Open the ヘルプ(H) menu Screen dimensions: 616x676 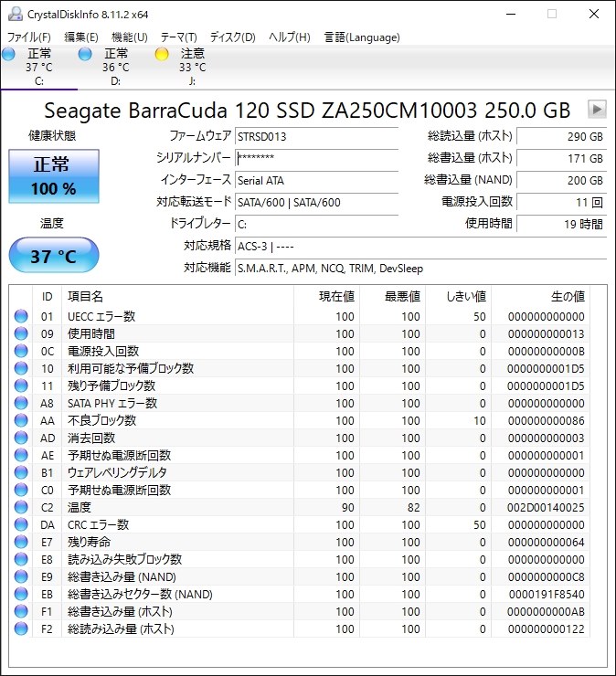coord(290,37)
